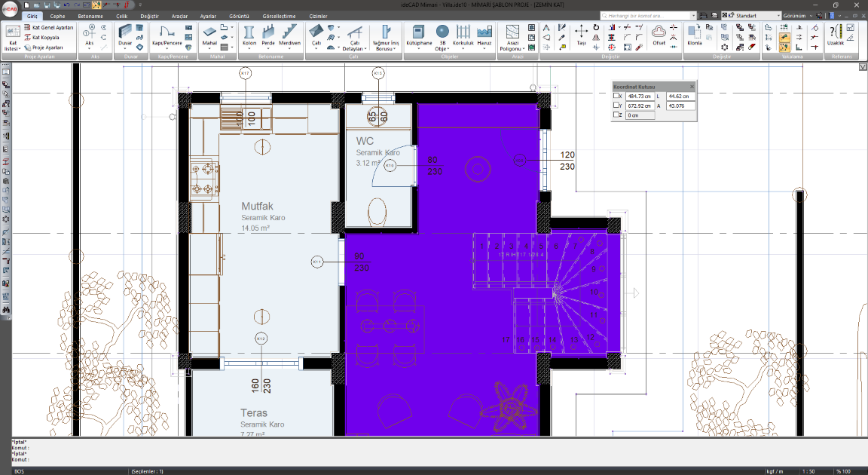The width and height of the screenshot is (868, 475).
Task: Select the Uzaklık distance reference tool
Action: coord(836,35)
